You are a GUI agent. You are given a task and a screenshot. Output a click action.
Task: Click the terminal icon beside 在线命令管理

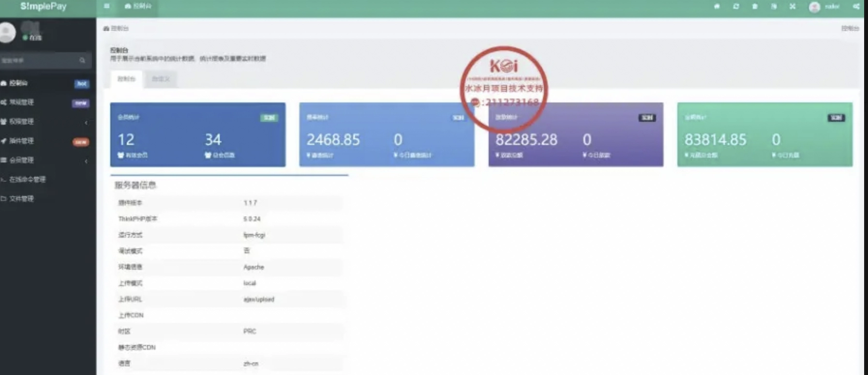[3, 179]
